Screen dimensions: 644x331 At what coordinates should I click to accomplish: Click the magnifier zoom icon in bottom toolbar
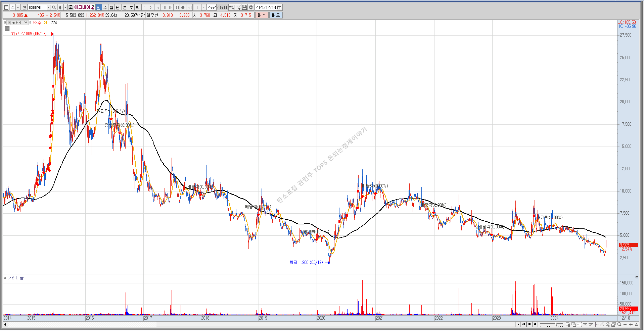[x=619, y=324]
